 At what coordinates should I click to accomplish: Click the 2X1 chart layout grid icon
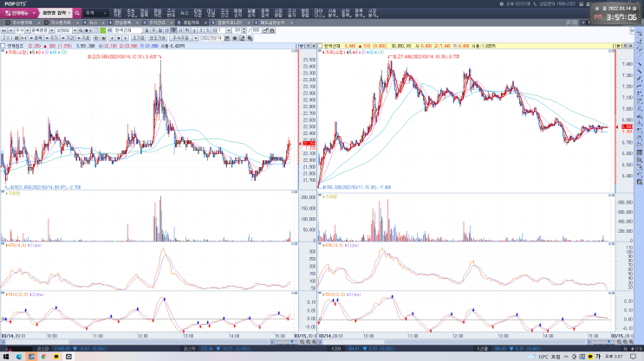point(17,38)
